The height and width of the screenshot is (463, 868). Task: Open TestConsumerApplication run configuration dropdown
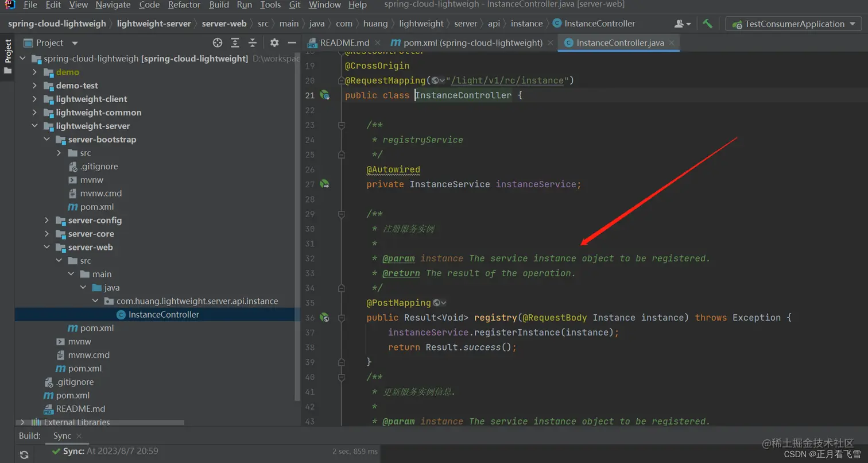coord(795,24)
